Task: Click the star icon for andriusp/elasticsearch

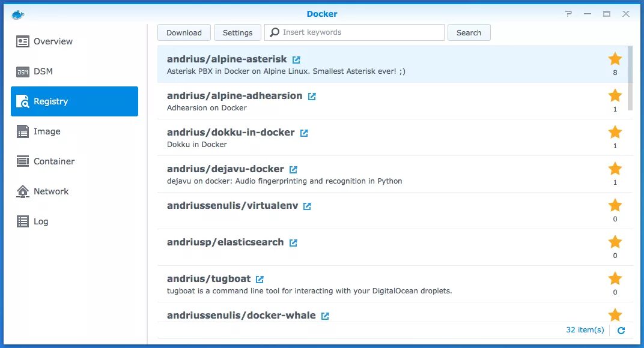Action: coord(615,242)
